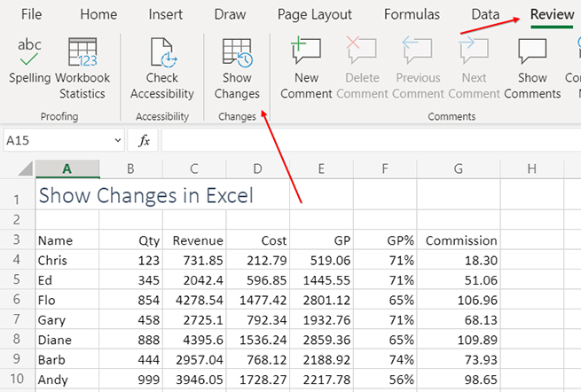Open Workbook Statistics
Image resolution: width=581 pixels, height=392 pixels.
pos(82,68)
